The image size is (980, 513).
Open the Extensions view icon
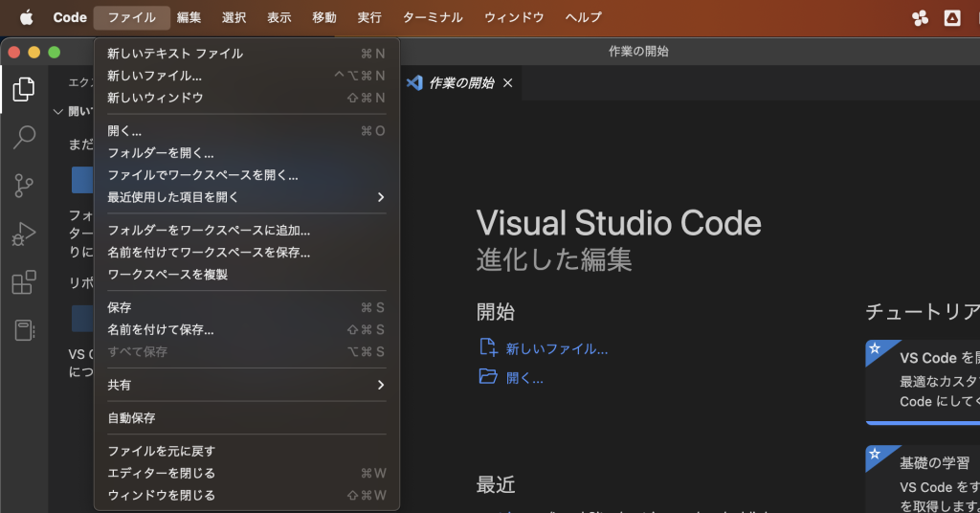(x=24, y=281)
